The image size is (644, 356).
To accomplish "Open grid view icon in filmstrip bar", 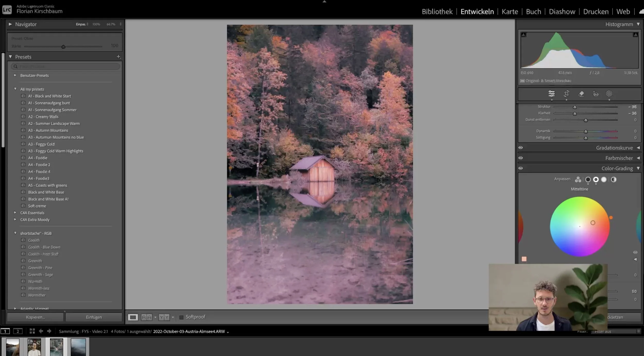I will point(32,331).
